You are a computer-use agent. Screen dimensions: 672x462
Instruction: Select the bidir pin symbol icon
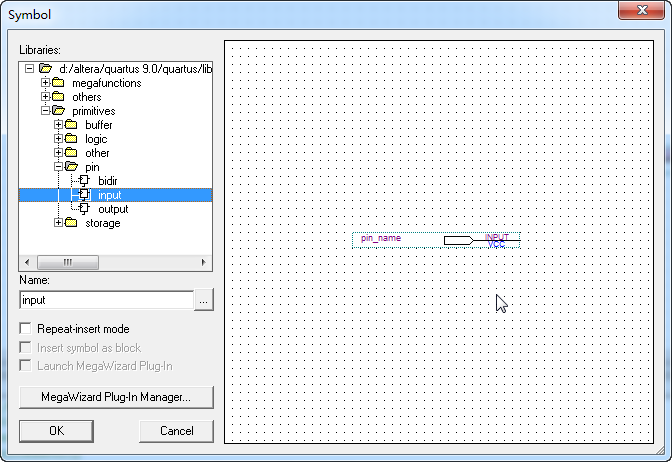pyautogui.click(x=84, y=181)
